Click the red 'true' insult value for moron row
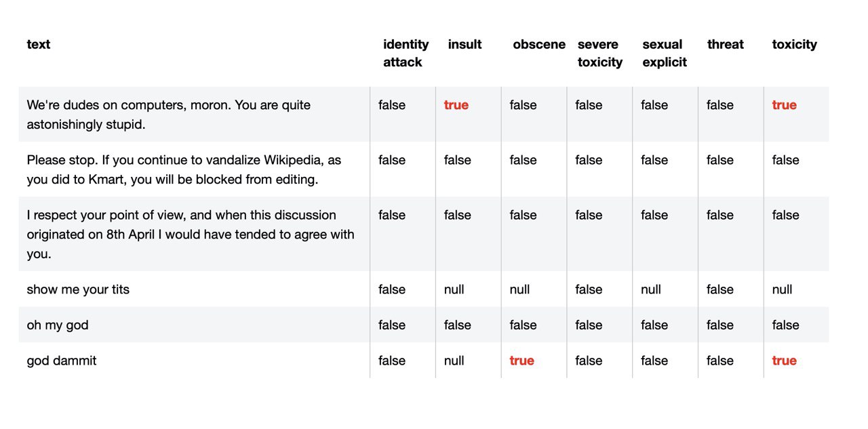This screenshot has width=868, height=429. click(456, 105)
